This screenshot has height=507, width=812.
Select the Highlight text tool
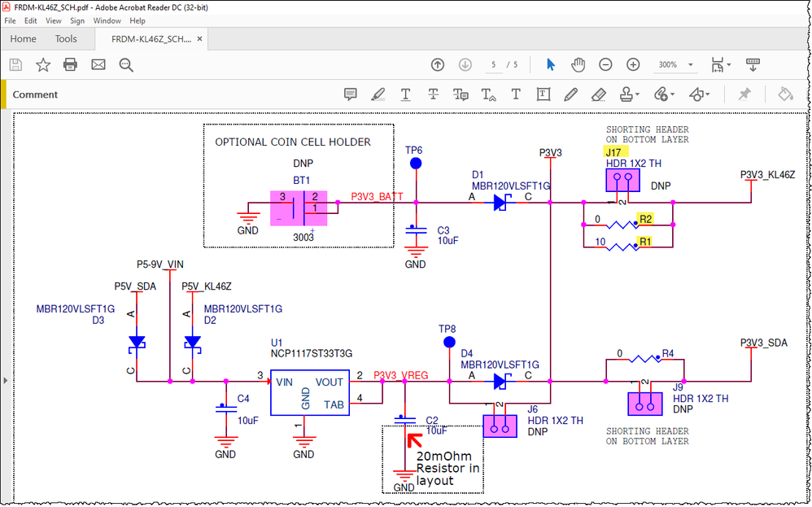pyautogui.click(x=378, y=94)
